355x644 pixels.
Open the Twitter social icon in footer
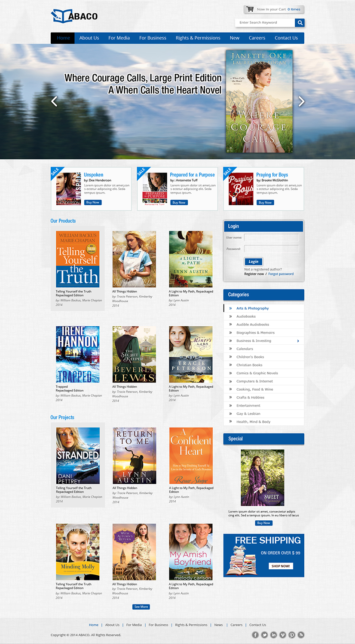pos(264,635)
